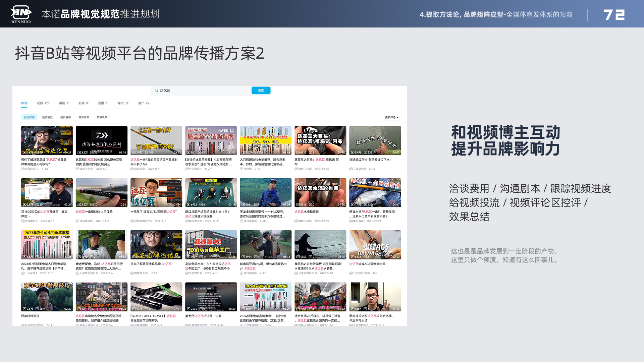Click the page number 72
The image size is (644, 362).
(x=614, y=14)
